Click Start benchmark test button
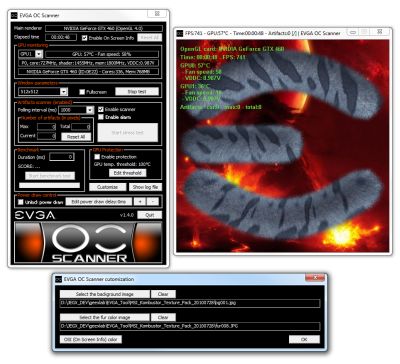The image size is (400, 364). (x=50, y=176)
